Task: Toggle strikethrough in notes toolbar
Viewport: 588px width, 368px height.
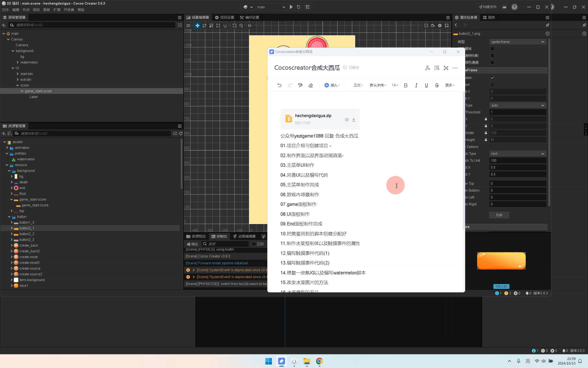Action: point(437,85)
